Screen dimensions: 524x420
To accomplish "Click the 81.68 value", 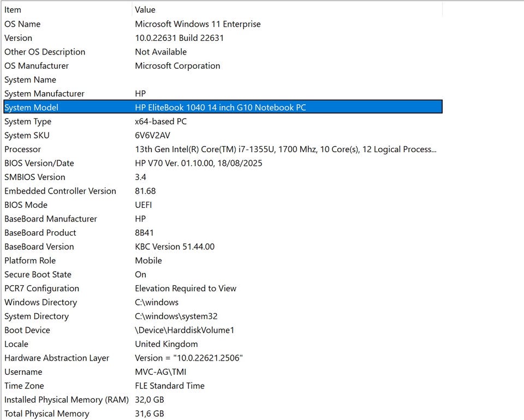I will [145, 191].
